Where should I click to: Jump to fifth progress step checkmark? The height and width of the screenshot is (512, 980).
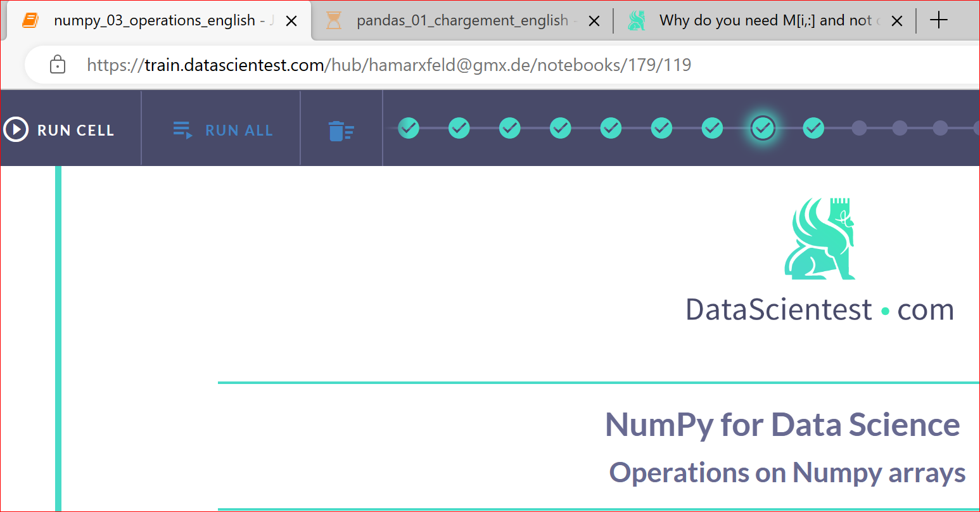point(611,128)
